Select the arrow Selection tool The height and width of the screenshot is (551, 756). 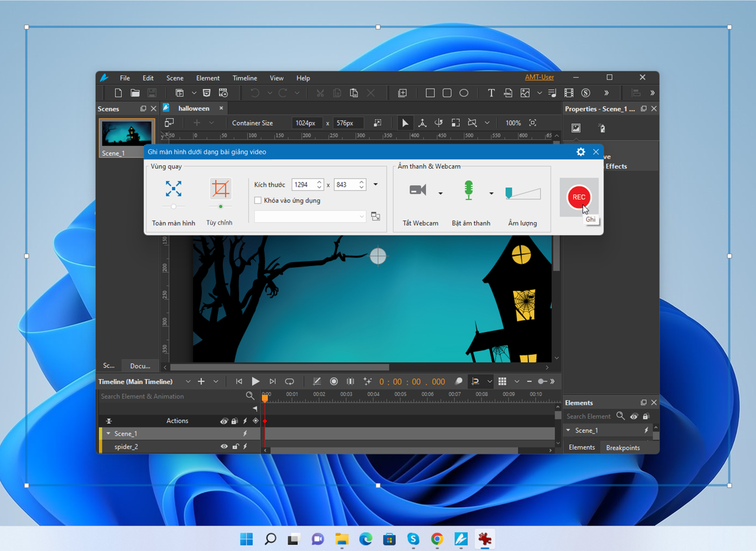405,123
